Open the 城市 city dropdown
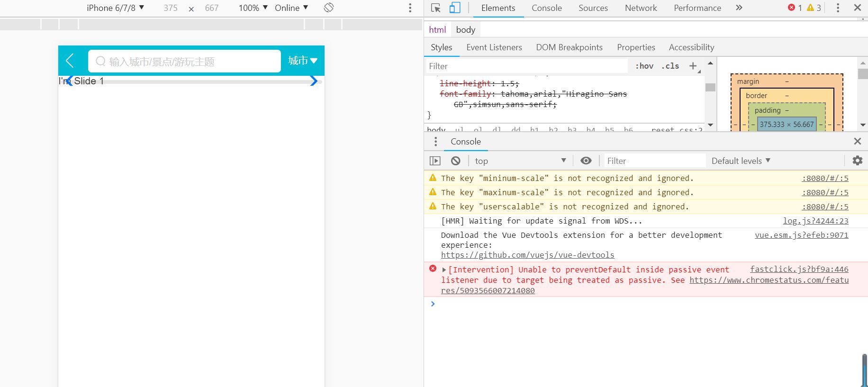Viewport: 868px width, 387px height. (x=303, y=61)
